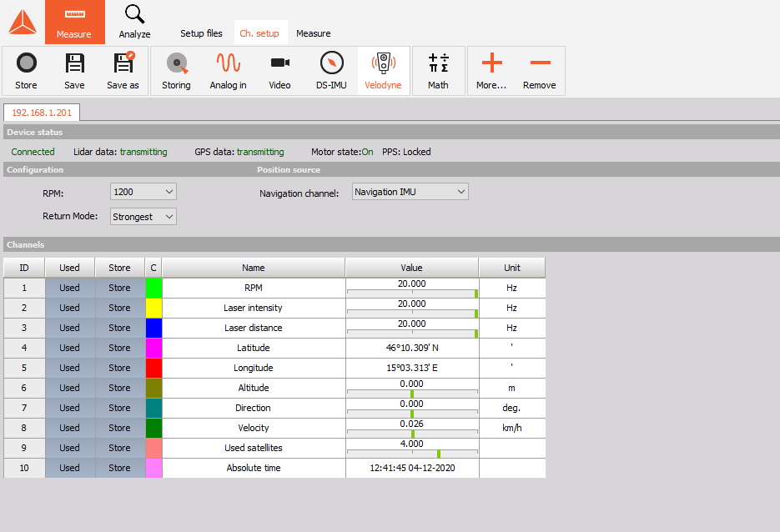Toggle Used for Laser intensity channel

(x=69, y=308)
